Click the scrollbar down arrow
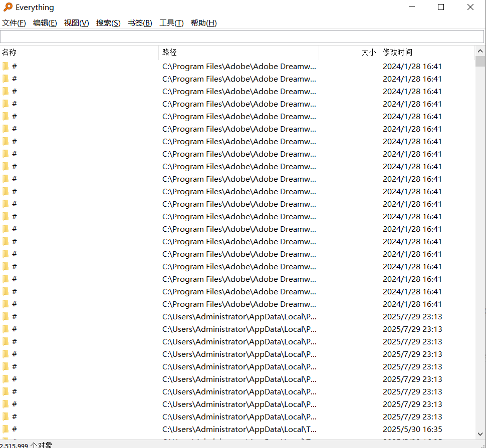 tap(480, 434)
